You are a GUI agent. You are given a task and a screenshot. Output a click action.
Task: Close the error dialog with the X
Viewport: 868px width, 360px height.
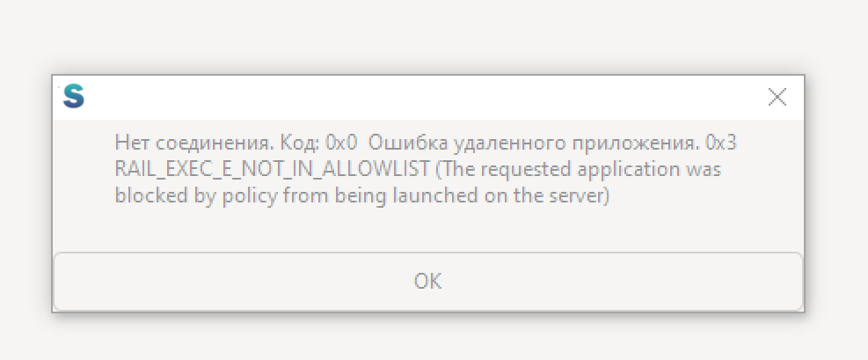[x=777, y=97]
